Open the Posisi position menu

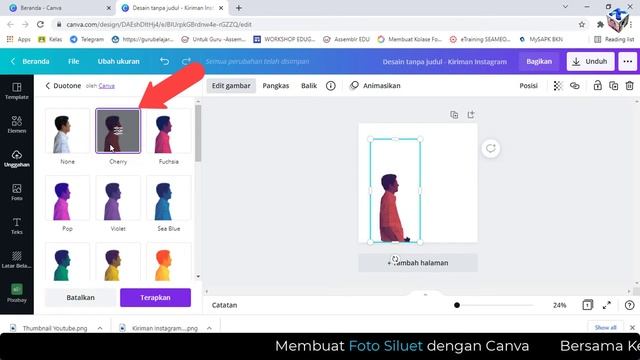pos(528,86)
